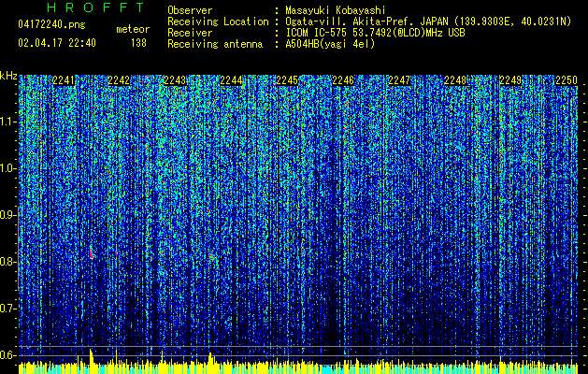Click the 0.6 kHz axis label
This screenshot has height=374, width=588.
(x=8, y=355)
